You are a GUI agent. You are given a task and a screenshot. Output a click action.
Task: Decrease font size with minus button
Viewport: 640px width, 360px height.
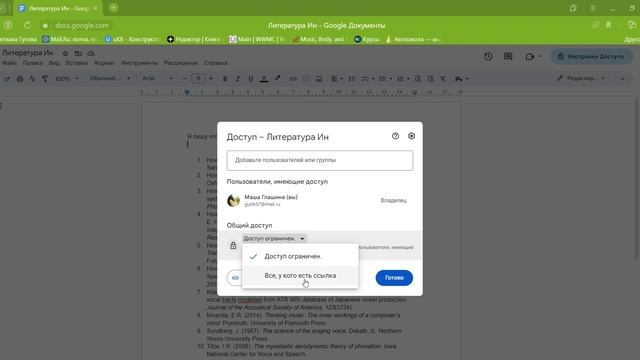184,78
